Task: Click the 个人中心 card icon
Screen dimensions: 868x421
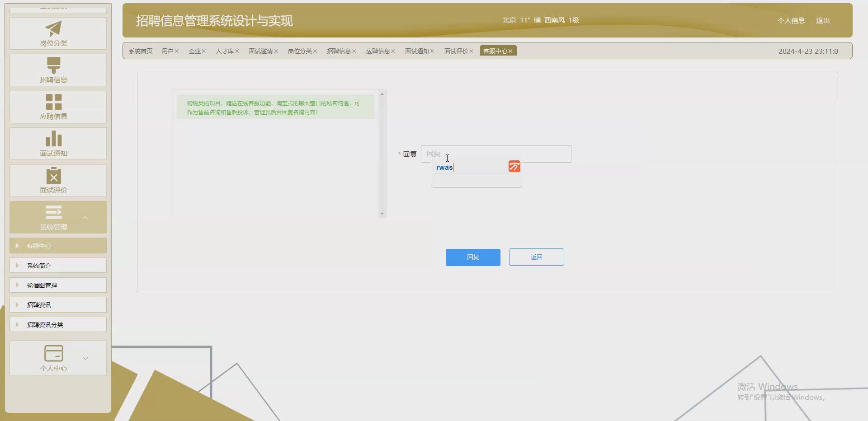Action: tap(53, 353)
